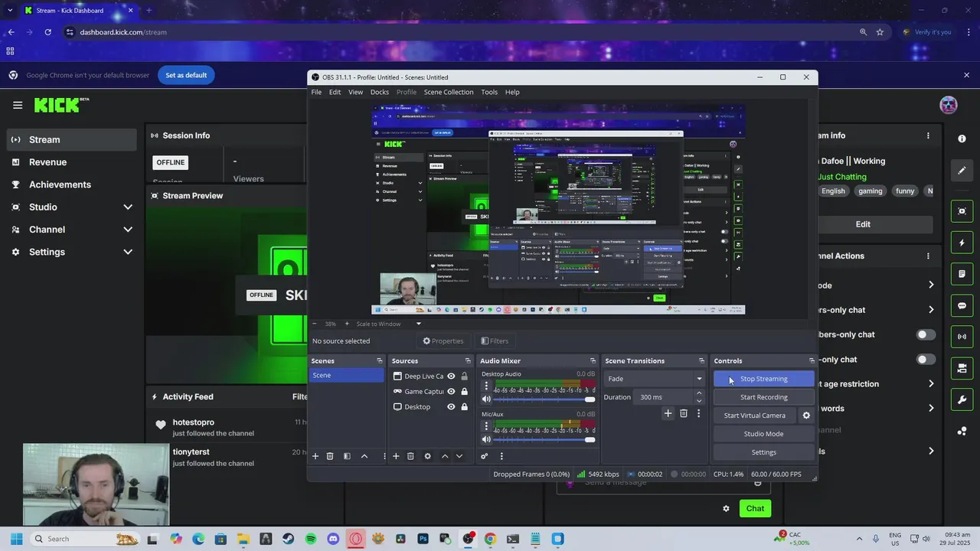Screen dimensions: 980x551
Task: Open the Docks menu in OBS
Action: [x=380, y=92]
